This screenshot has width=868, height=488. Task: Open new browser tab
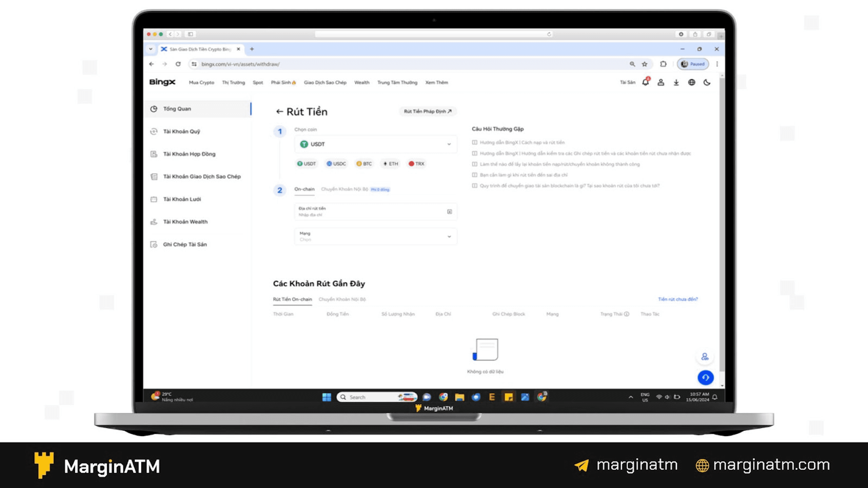(x=252, y=49)
